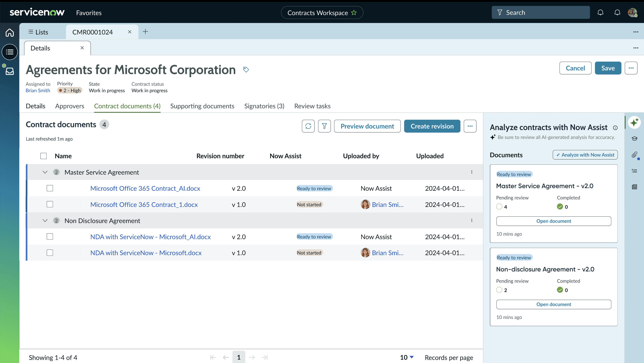
Task: Select the NDA with ServiceNow - Microsoft.docx checkbox
Action: (x=50, y=253)
